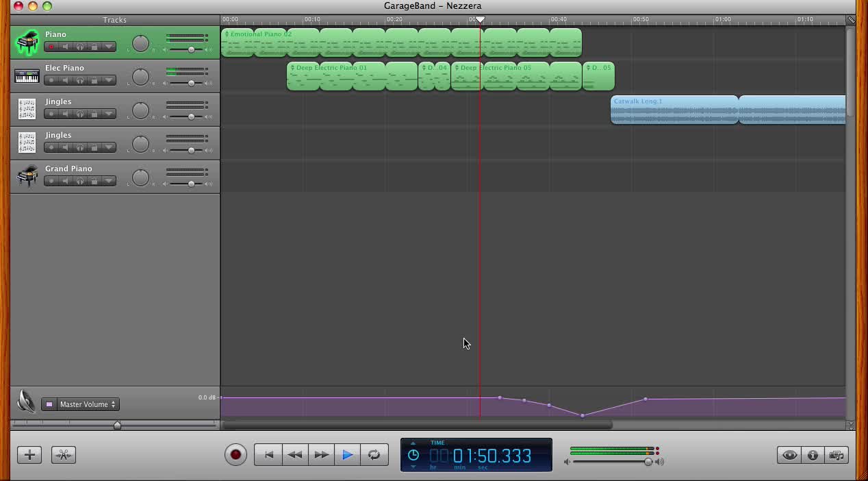Open the Master Volume dropdown
The width and height of the screenshot is (868, 481).
pos(88,404)
